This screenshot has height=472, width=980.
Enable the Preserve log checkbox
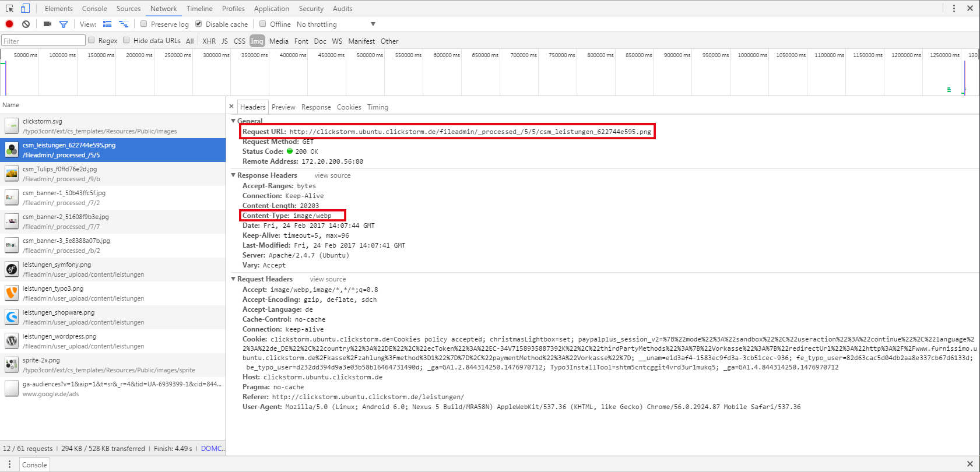pos(144,24)
